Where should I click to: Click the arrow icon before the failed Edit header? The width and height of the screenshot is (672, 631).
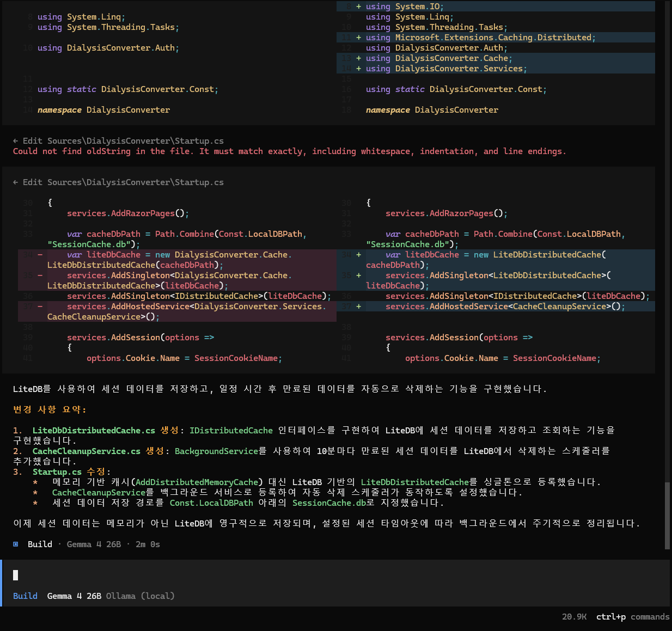pyautogui.click(x=16, y=141)
